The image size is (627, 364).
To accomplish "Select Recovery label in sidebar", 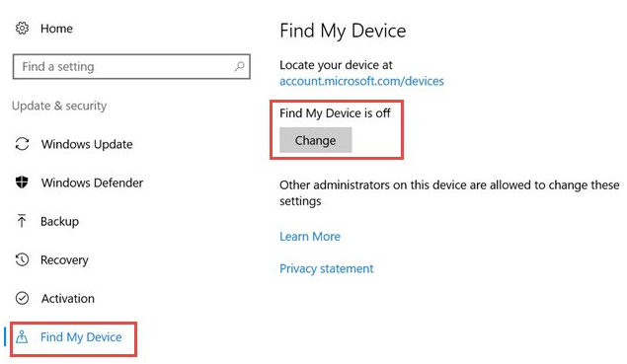I will pyautogui.click(x=64, y=260).
